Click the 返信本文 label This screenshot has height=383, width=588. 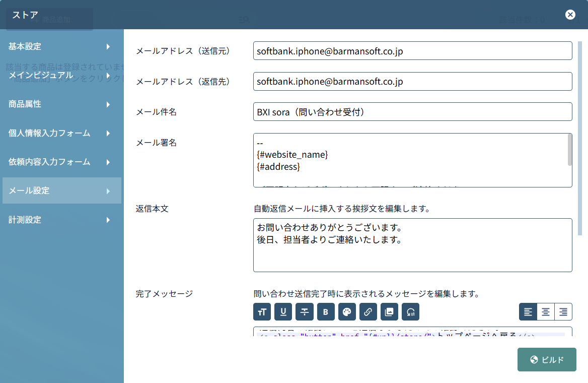[x=152, y=209]
